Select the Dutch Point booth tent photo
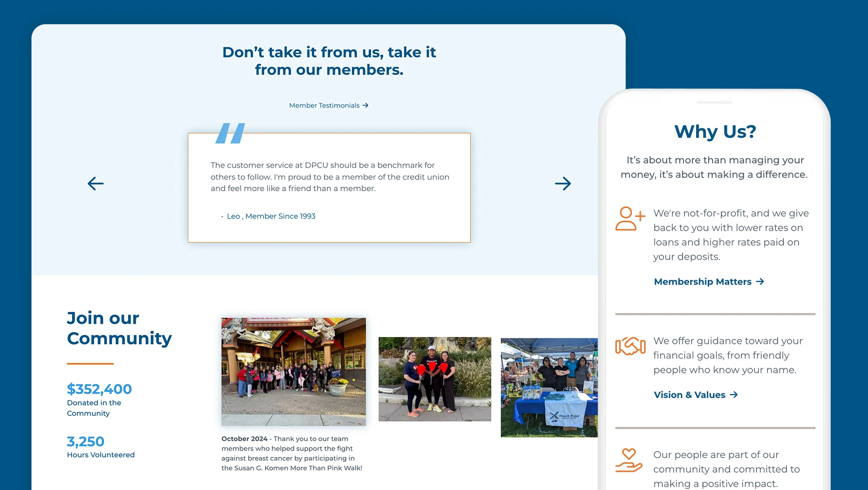Image resolution: width=868 pixels, height=490 pixels. (x=549, y=388)
